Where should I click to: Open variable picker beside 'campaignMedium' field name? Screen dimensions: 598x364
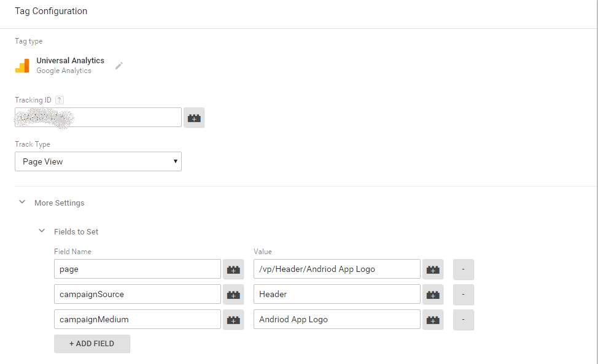point(233,320)
